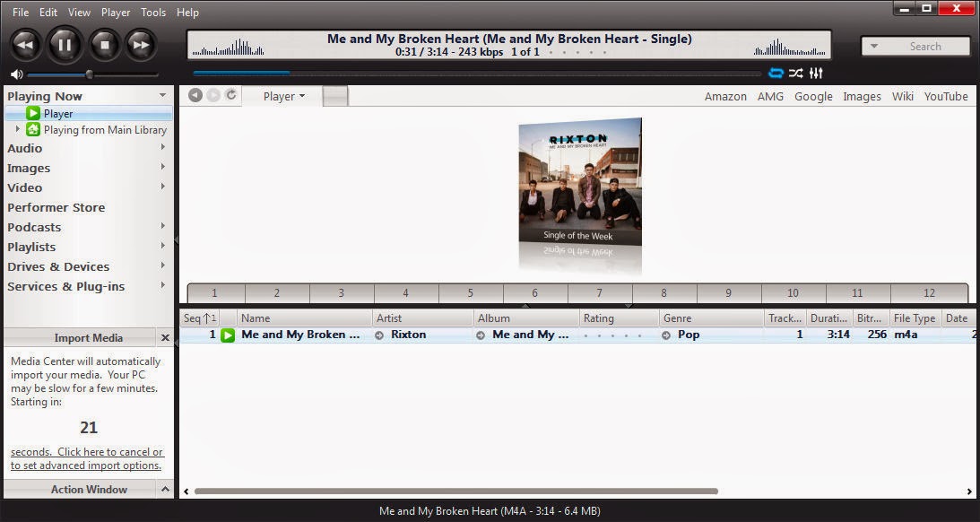Open the Edit menu
This screenshot has width=980, height=522.
coord(48,12)
